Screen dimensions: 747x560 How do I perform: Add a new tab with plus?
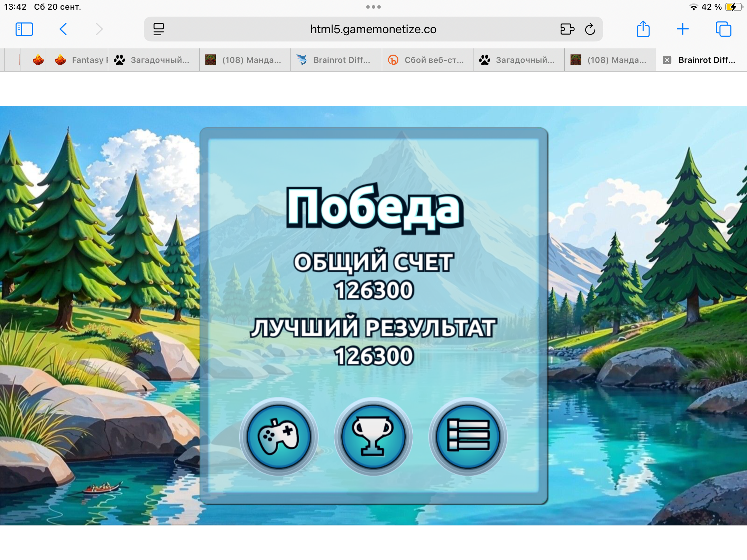point(683,29)
